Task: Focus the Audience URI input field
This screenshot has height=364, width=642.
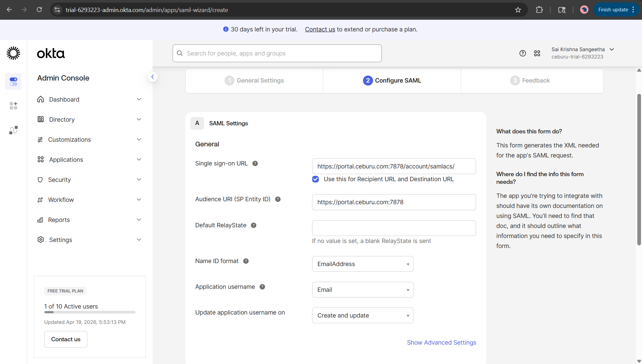Action: (x=394, y=202)
